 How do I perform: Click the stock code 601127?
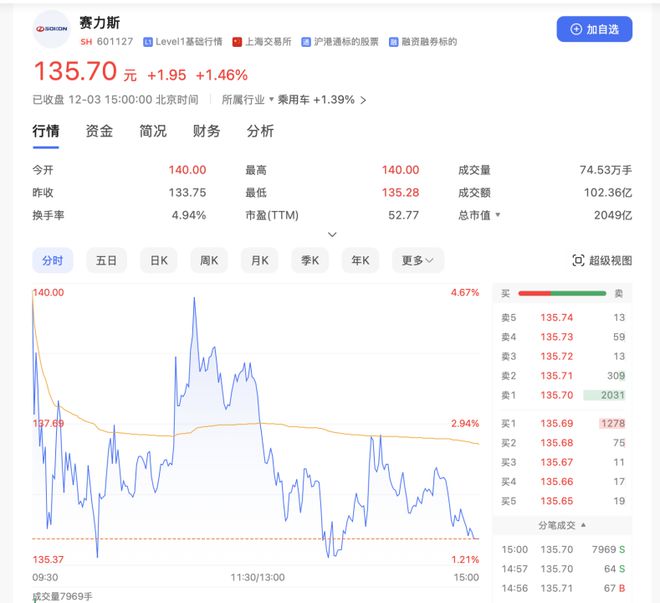(x=114, y=42)
